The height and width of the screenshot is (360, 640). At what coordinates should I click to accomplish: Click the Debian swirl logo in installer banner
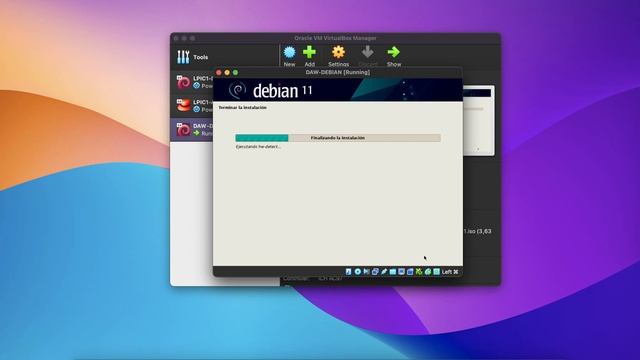coord(237,90)
